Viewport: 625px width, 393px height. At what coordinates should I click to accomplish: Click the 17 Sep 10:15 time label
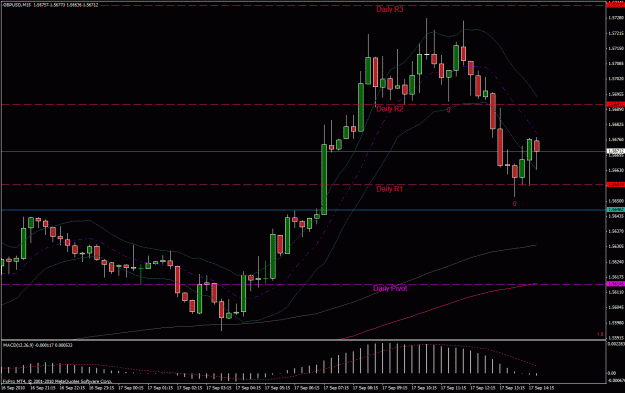click(425, 387)
